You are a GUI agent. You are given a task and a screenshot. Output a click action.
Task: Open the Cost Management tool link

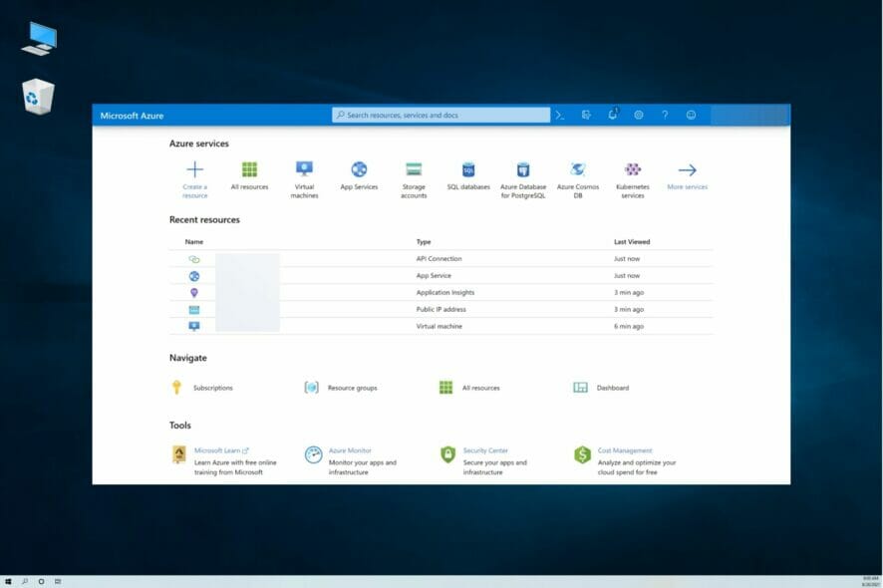(625, 450)
